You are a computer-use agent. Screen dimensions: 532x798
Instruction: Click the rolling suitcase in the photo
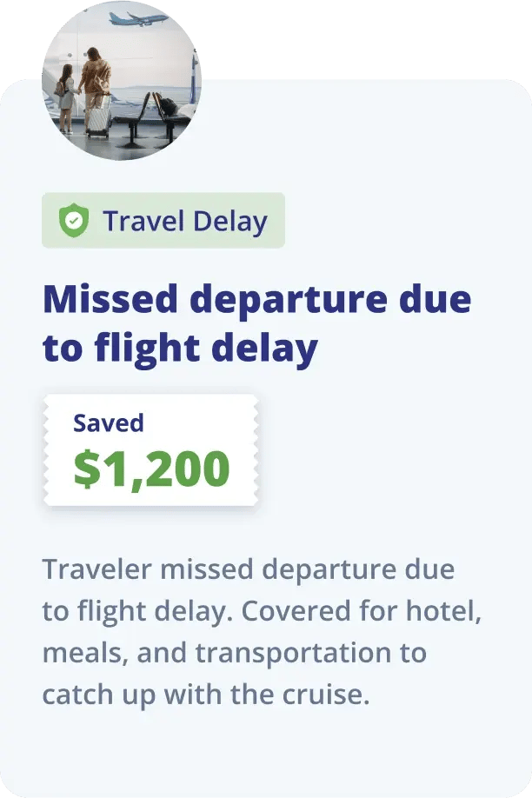pyautogui.click(x=97, y=116)
